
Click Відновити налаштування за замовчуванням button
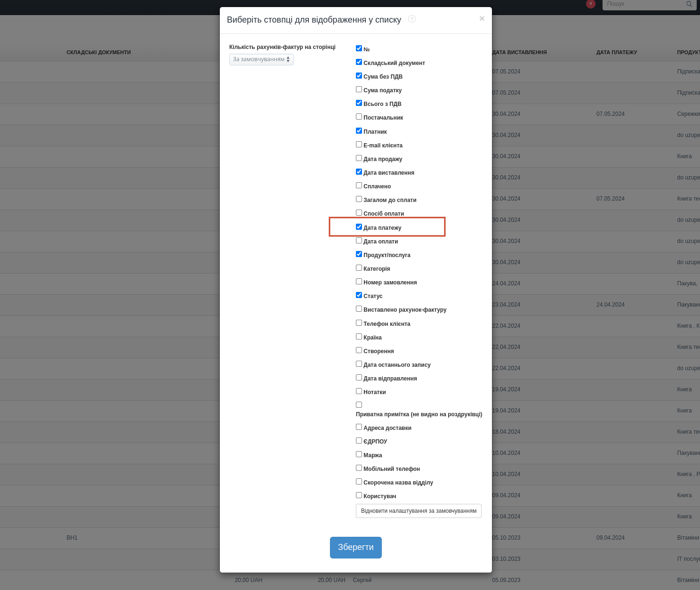coord(418,511)
